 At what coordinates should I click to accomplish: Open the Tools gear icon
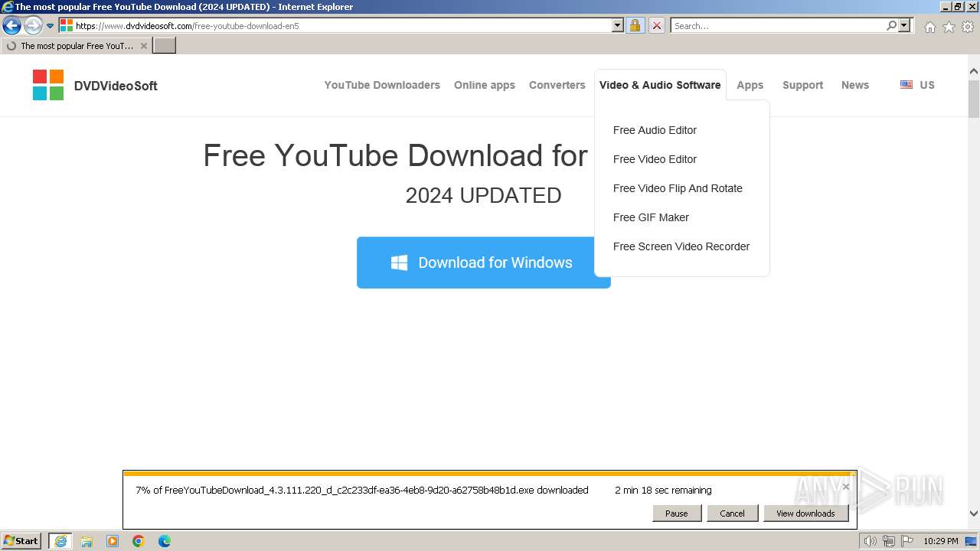pyautogui.click(x=968, y=27)
